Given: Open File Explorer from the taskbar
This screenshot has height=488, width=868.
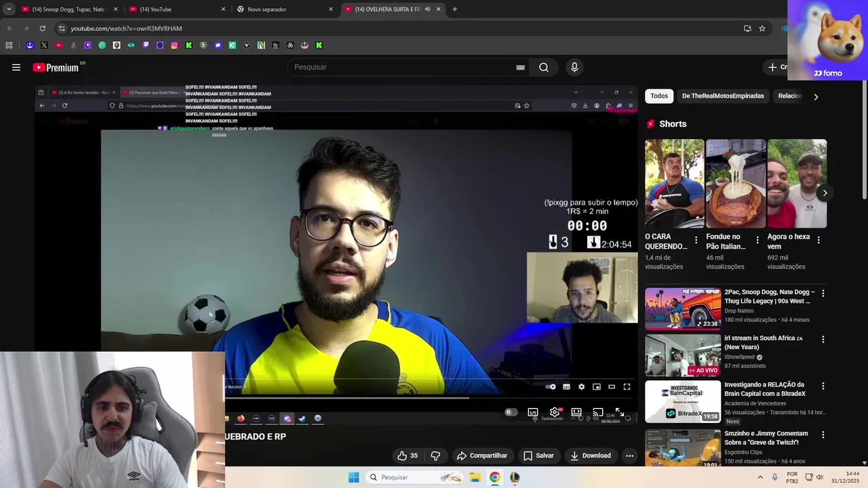Looking at the screenshot, I should [x=475, y=477].
